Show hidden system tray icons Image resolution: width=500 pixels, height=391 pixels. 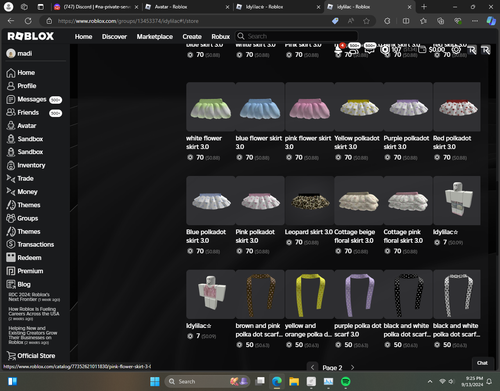(430, 381)
